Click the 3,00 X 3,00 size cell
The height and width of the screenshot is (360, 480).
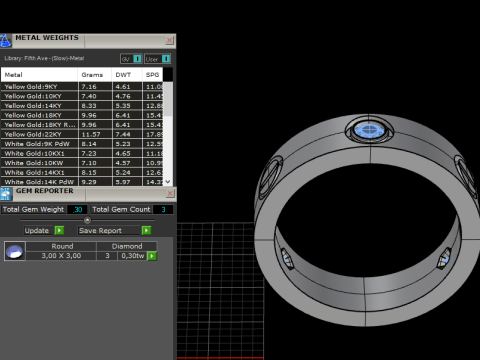[x=61, y=256]
